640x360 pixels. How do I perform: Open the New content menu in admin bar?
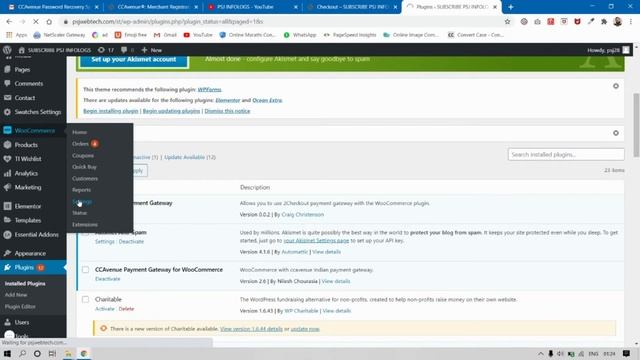pos(151,50)
